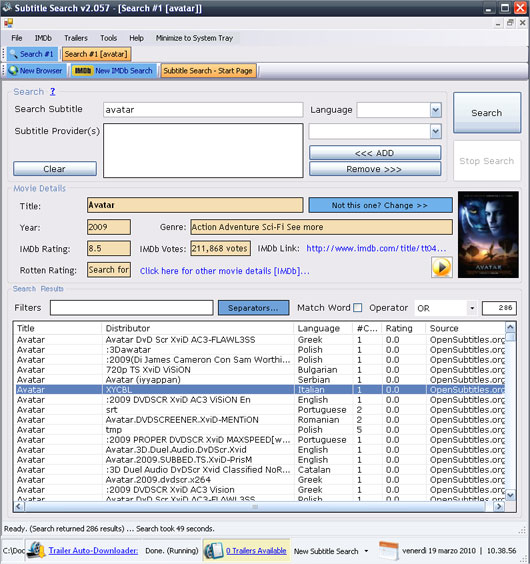Click the 0 Trailers Available link
This screenshot has height=564, width=530.
pyautogui.click(x=256, y=550)
